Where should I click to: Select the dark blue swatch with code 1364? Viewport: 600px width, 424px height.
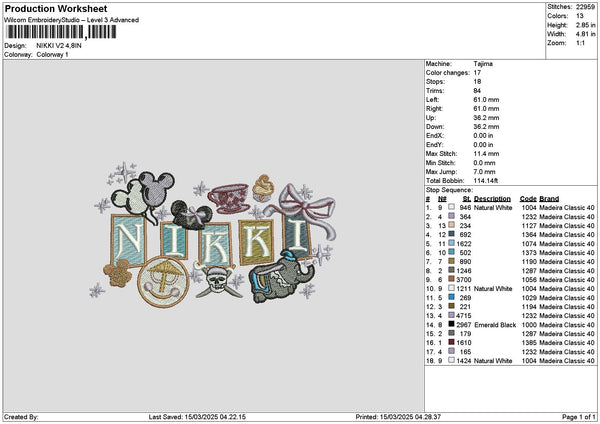[452, 234]
